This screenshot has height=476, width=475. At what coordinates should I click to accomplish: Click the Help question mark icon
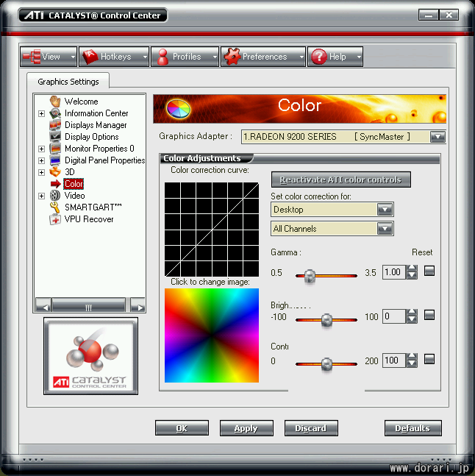click(x=319, y=57)
